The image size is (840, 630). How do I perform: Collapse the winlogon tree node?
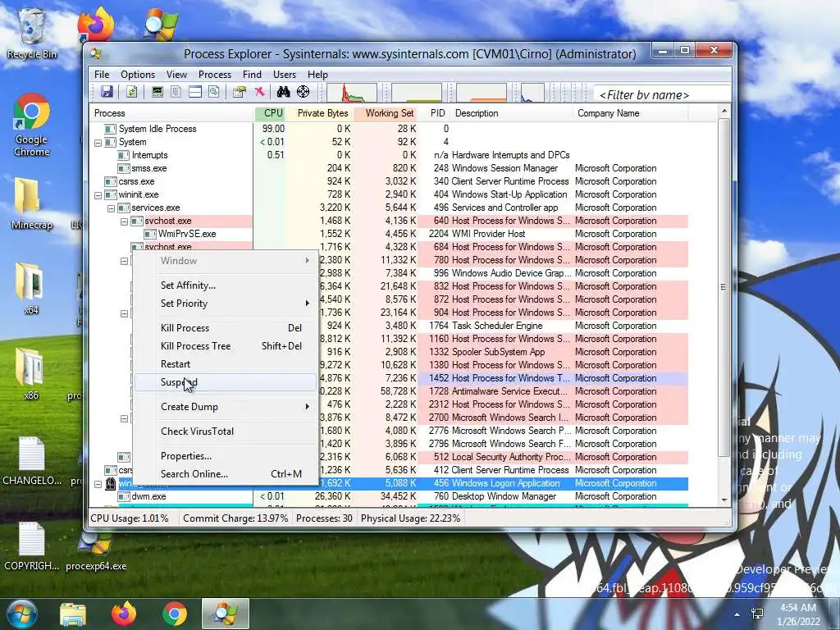(98, 484)
